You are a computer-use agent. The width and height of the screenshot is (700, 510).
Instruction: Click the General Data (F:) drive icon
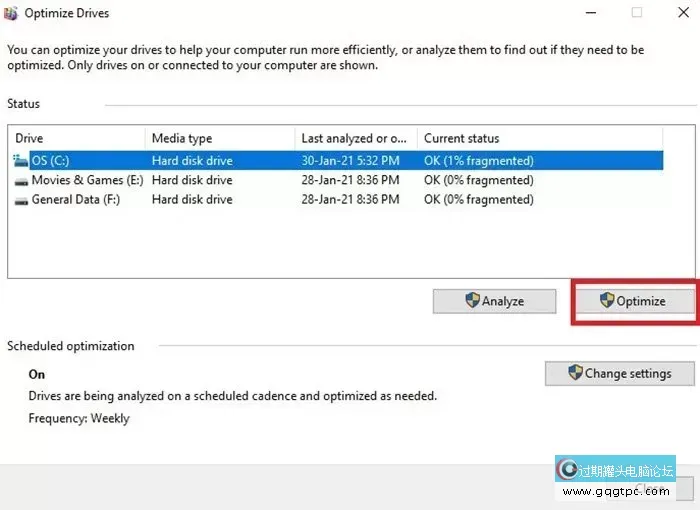[22, 199]
